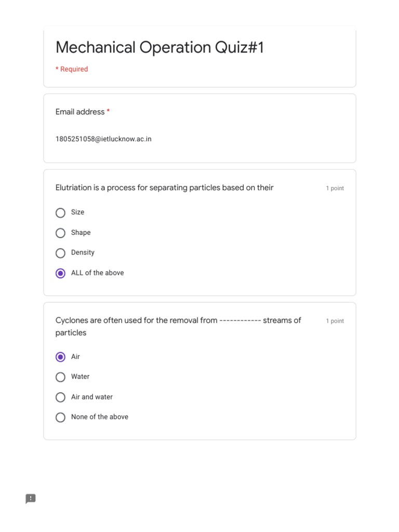This screenshot has height=532, width=399.
Task: Select the 'Shape' radio circle
Action: (60, 233)
